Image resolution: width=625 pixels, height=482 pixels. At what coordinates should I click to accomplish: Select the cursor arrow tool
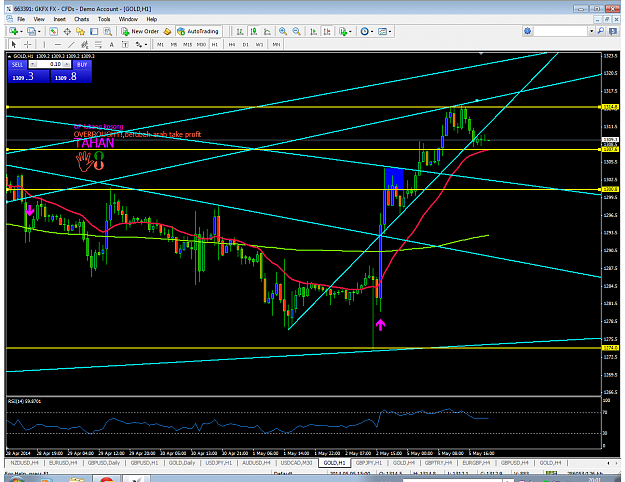[x=14, y=44]
